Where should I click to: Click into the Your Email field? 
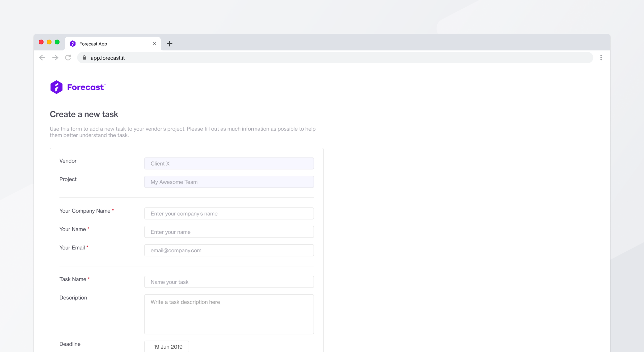coord(229,250)
